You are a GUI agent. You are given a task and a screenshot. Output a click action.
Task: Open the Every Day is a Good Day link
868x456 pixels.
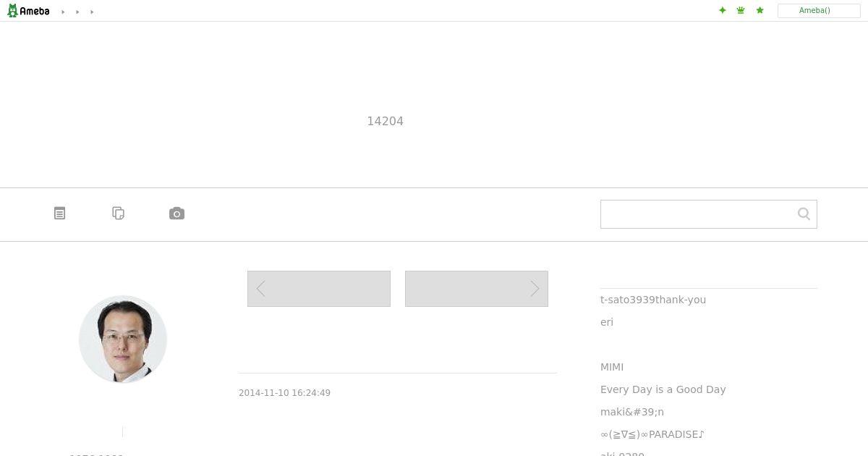coord(663,389)
